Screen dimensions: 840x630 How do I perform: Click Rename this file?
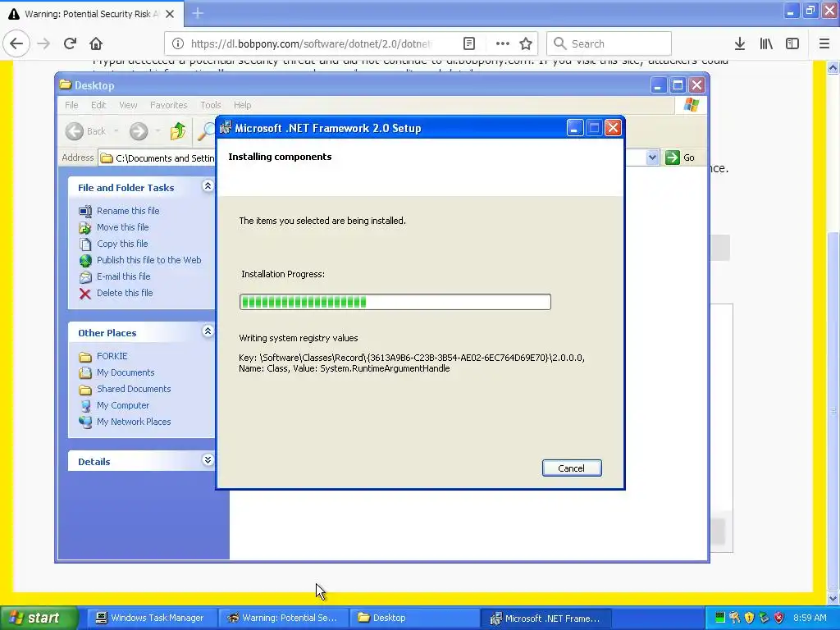[128, 211]
